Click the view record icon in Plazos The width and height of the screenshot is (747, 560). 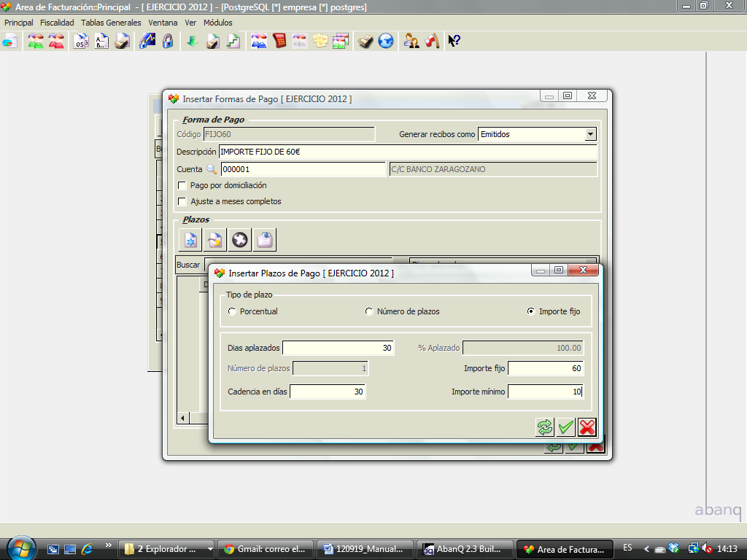[265, 239]
